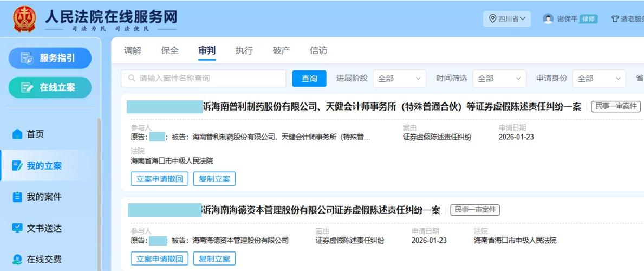Viewport: 644px width, 271px height.
Task: Click the edit-document icon beside 我的立案
Action: tap(17, 166)
